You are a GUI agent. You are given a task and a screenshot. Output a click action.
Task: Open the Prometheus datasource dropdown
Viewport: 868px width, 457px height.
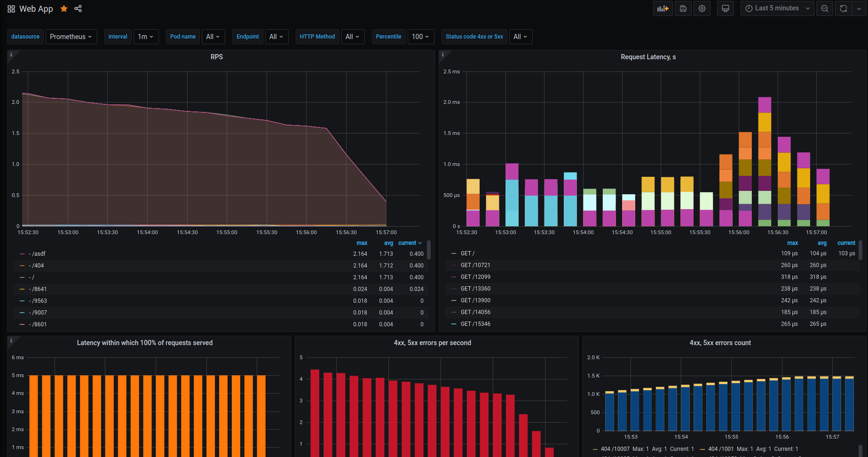tap(71, 37)
